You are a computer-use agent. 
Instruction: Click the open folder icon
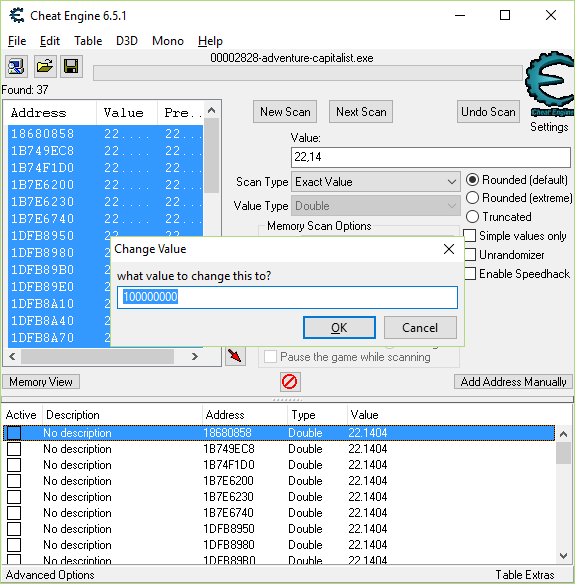coord(45,67)
